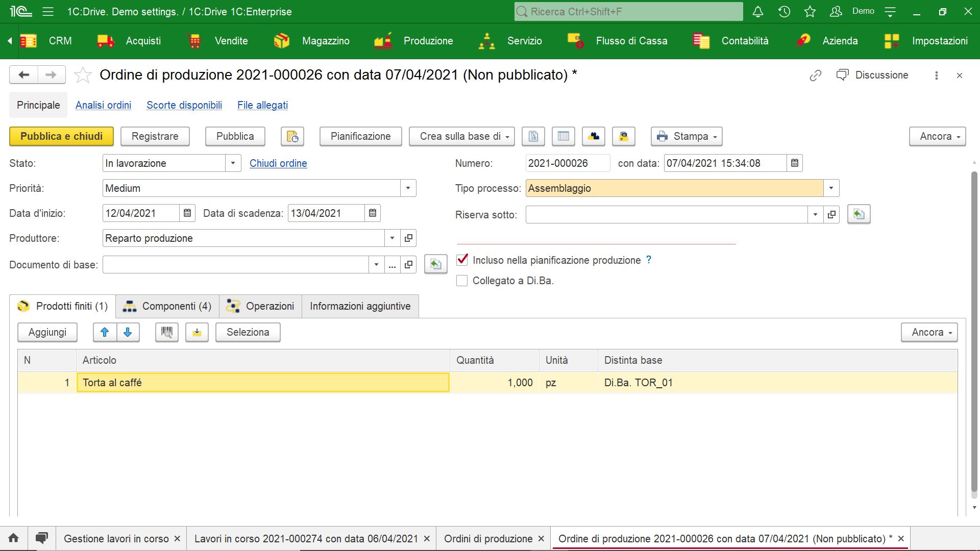Open the main hamburger menu

48,12
